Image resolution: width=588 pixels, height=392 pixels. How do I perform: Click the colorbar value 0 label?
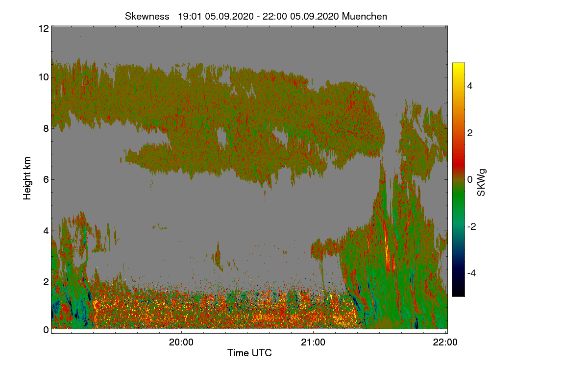470,180
